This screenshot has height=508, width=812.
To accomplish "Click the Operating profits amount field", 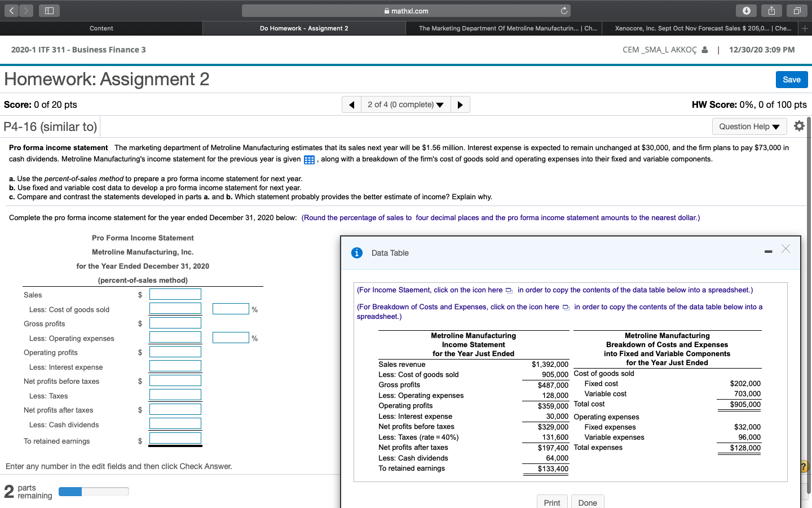I will pyautogui.click(x=175, y=352).
